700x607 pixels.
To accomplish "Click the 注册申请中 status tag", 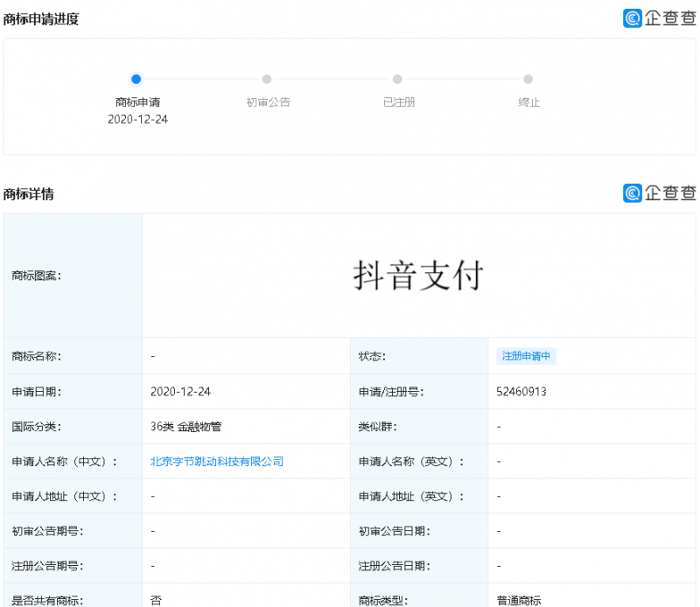I will (527, 356).
